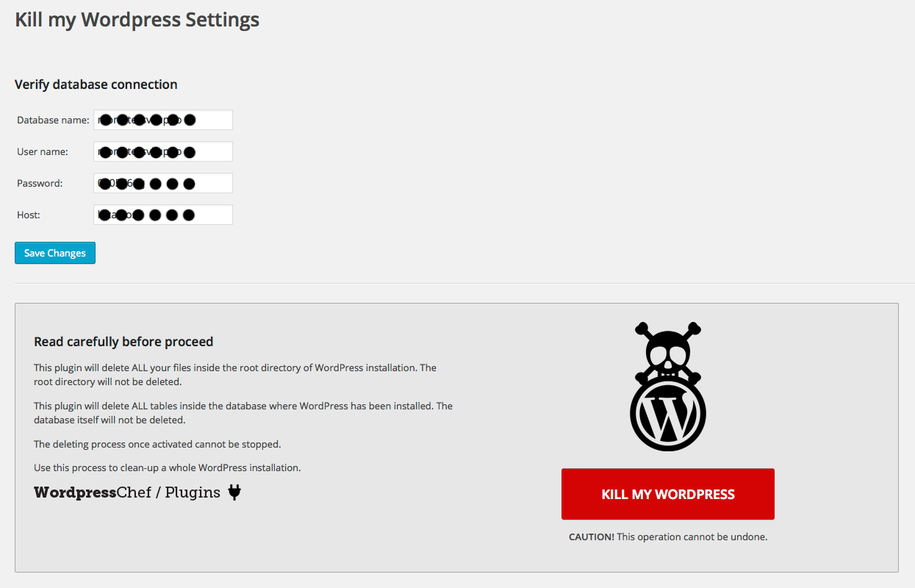Click the Kill my Wordpress Settings heading
The width and height of the screenshot is (915, 588).
click(x=137, y=20)
